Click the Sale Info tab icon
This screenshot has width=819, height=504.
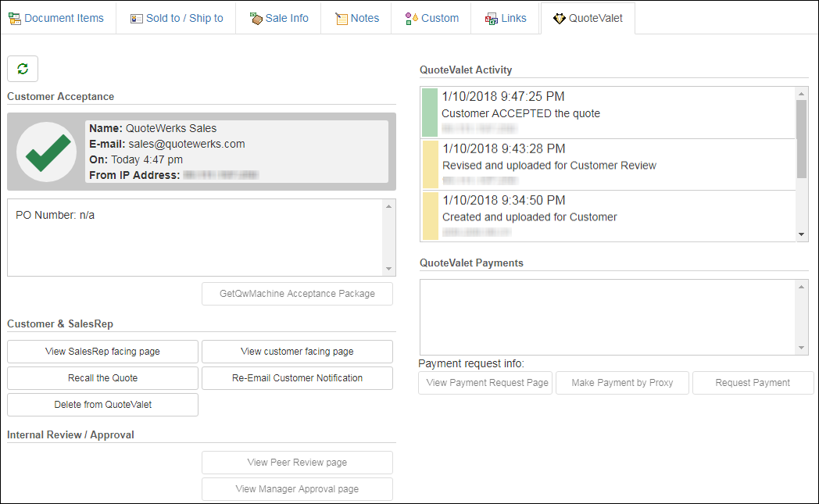(256, 19)
